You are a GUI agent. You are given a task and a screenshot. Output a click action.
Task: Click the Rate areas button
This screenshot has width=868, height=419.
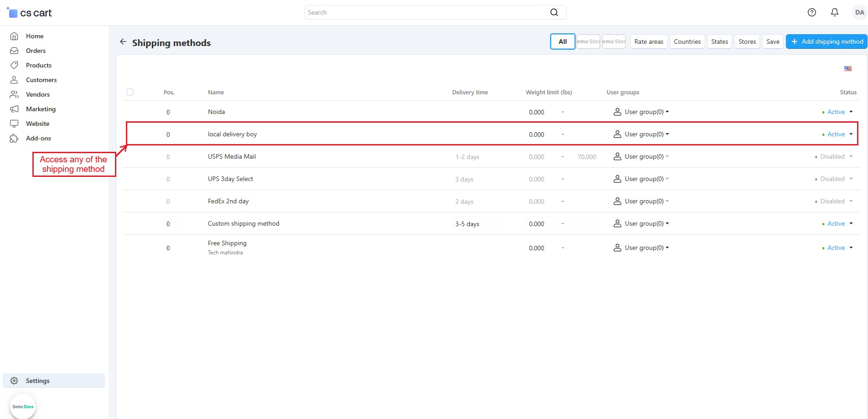[x=649, y=41]
